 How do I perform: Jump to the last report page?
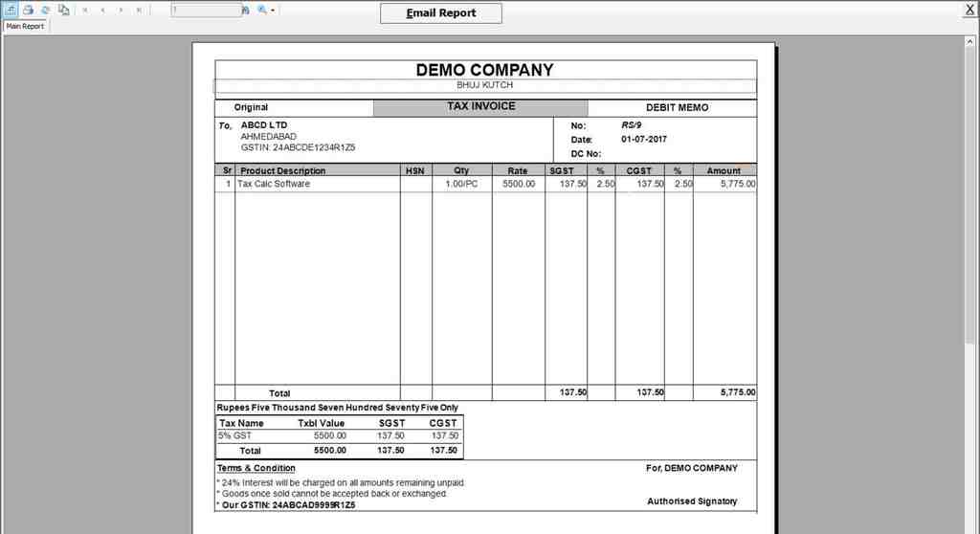pos(140,10)
